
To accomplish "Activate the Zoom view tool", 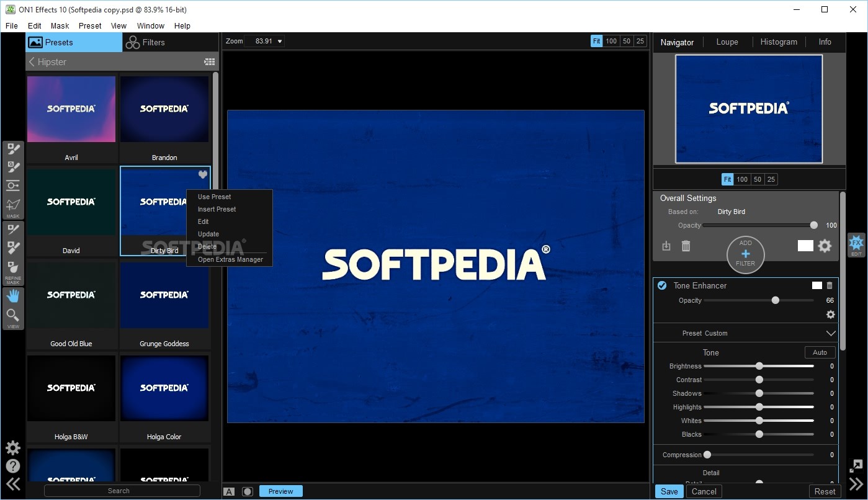I will (13, 316).
